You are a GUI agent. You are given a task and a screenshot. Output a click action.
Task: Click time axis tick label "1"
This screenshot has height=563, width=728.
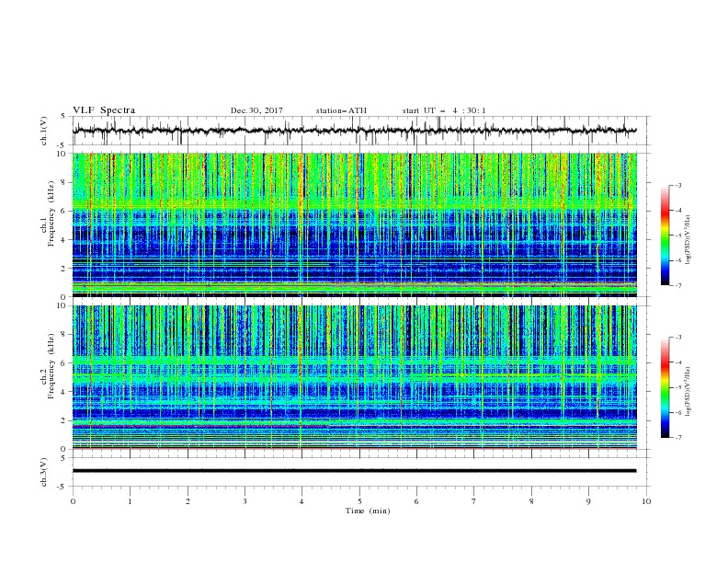point(130,501)
